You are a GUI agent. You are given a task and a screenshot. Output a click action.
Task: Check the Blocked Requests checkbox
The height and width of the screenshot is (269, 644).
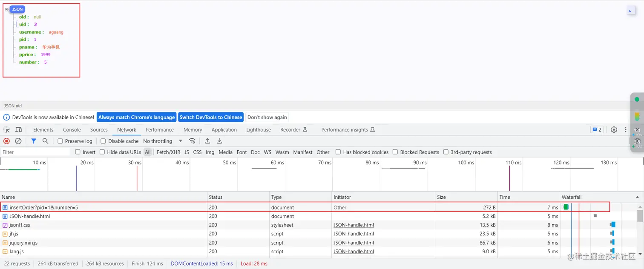395,152
